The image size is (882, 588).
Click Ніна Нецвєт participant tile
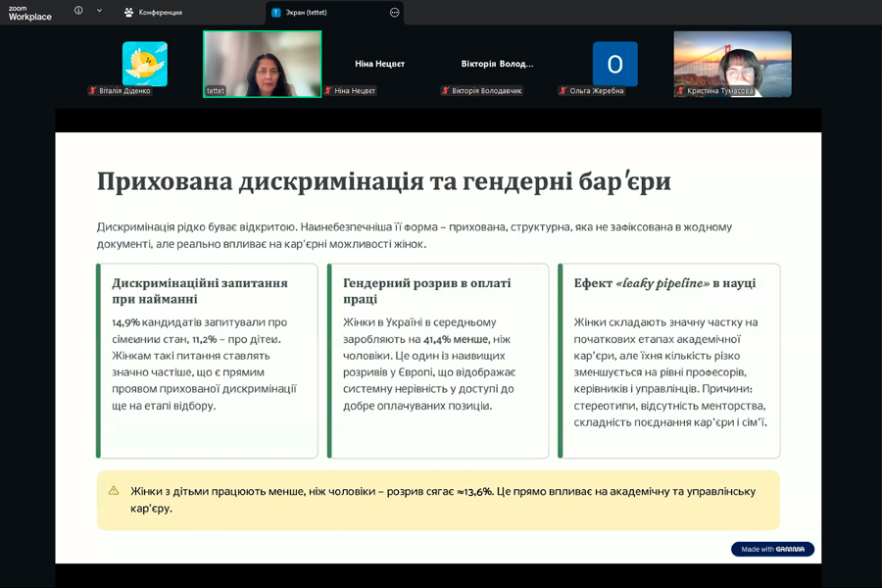click(x=379, y=64)
